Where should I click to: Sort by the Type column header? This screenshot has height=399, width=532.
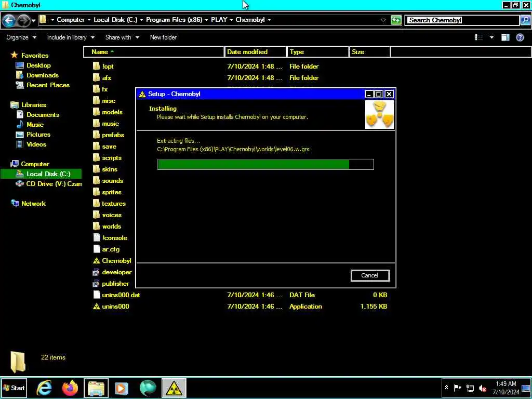(318, 52)
